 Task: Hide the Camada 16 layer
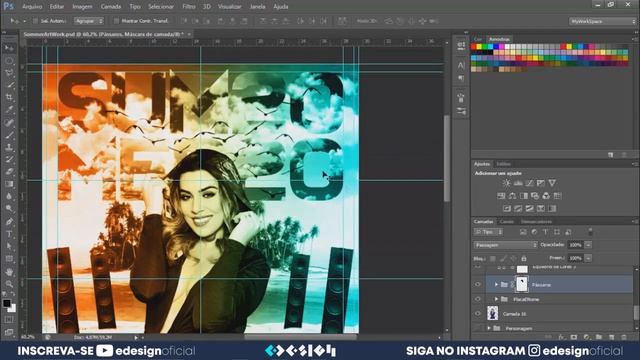pos(478,313)
